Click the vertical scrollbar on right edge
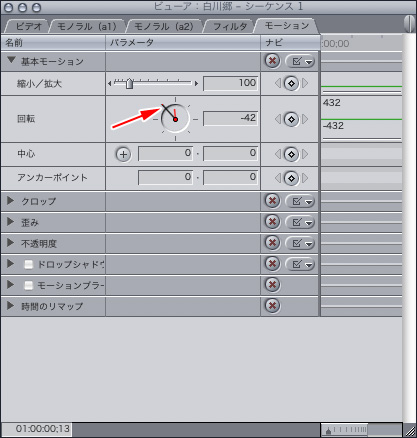This screenshot has width=417, height=438. point(409,227)
